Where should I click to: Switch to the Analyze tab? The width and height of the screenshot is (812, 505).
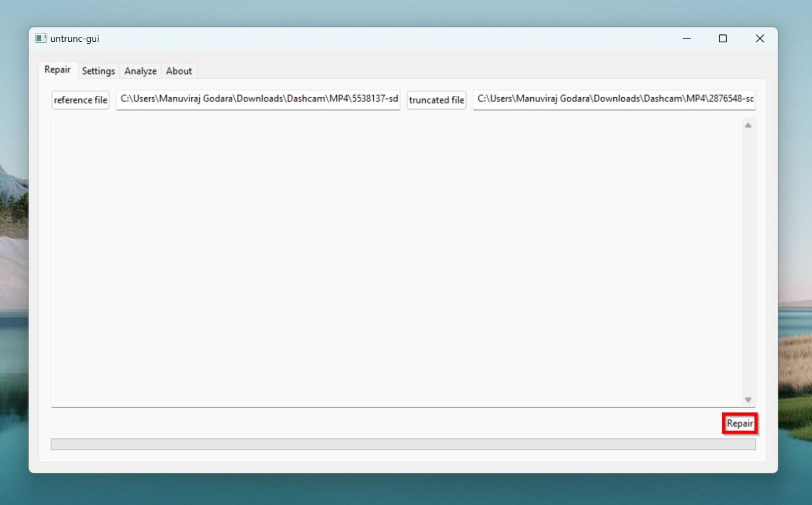(x=141, y=71)
